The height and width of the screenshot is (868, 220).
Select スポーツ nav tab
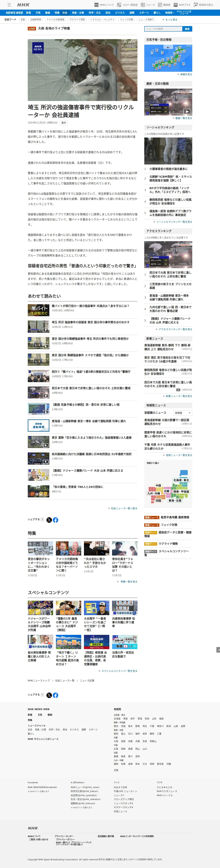pyautogui.click(x=144, y=13)
